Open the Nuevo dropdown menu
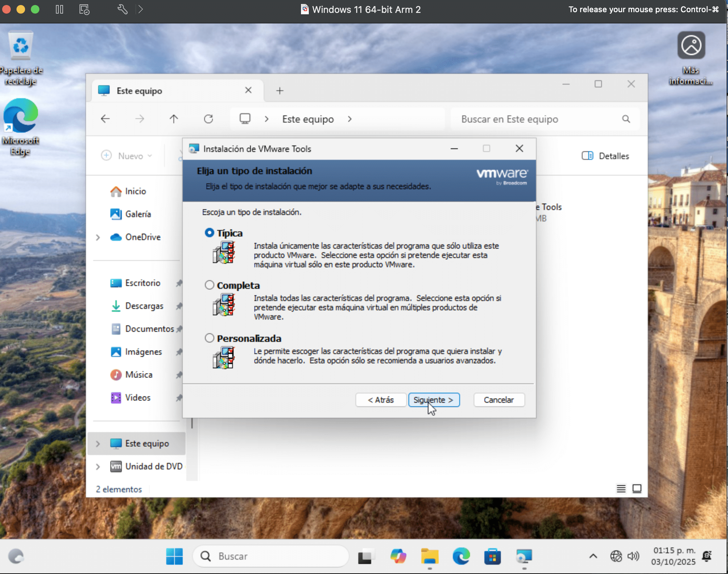This screenshot has height=574, width=728. click(127, 156)
